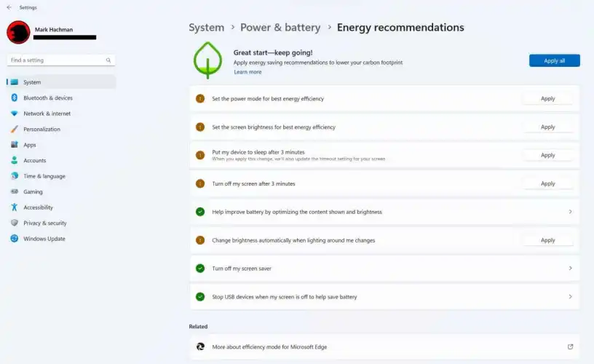Apply the power mode energy efficiency recommendation
The width and height of the screenshot is (594, 364).
pyautogui.click(x=547, y=99)
